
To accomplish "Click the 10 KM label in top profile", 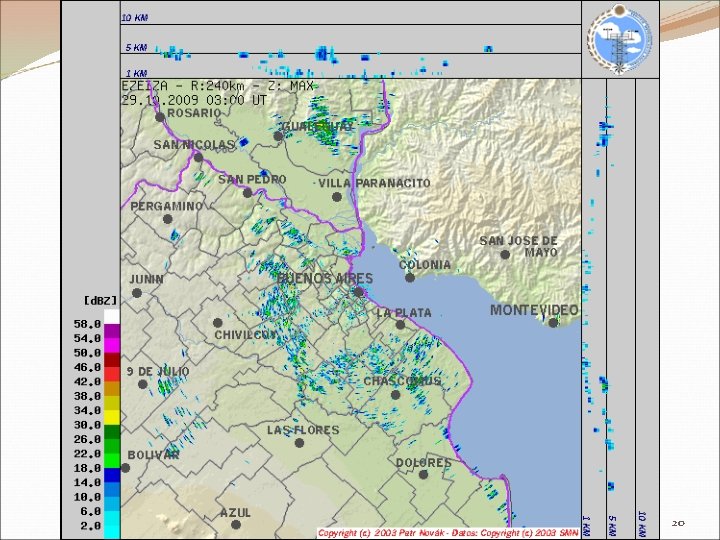I will pos(135,18).
